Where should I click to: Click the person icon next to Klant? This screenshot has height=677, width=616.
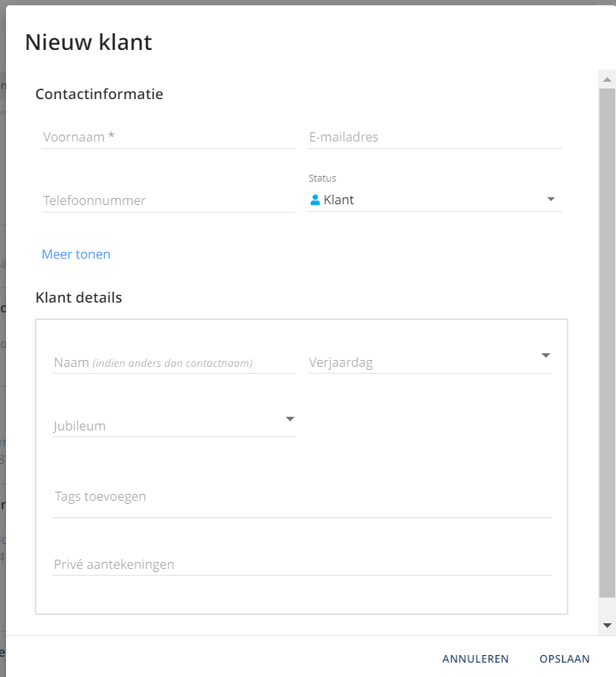316,200
